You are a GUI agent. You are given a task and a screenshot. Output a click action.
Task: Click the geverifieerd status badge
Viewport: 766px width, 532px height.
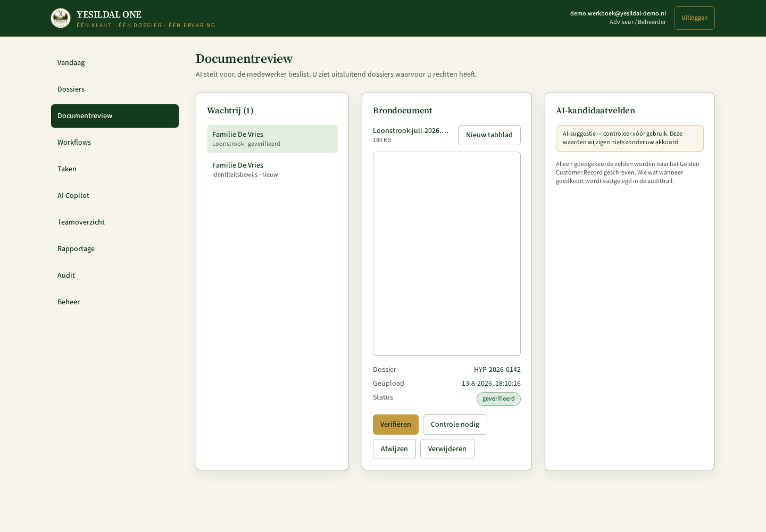click(498, 399)
